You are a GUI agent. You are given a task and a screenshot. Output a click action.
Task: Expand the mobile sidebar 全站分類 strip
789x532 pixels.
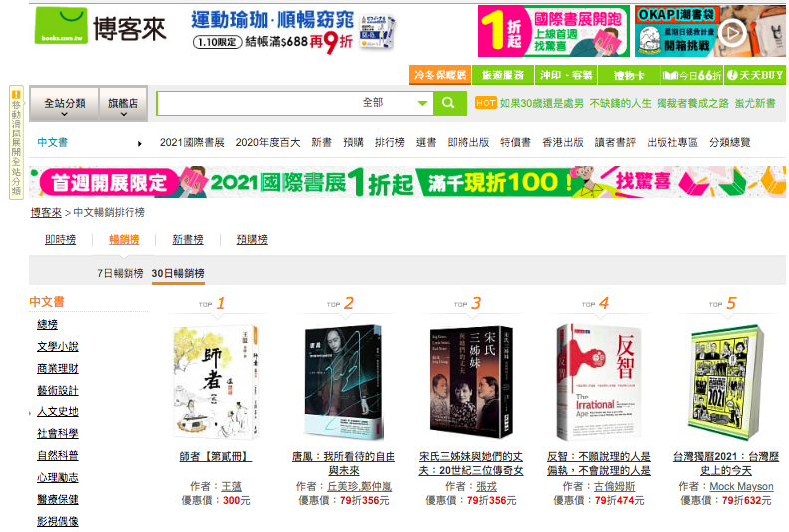pos(16,142)
